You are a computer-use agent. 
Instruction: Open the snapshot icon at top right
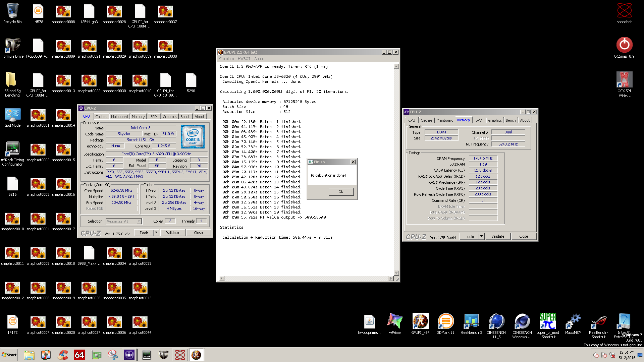[x=624, y=13]
